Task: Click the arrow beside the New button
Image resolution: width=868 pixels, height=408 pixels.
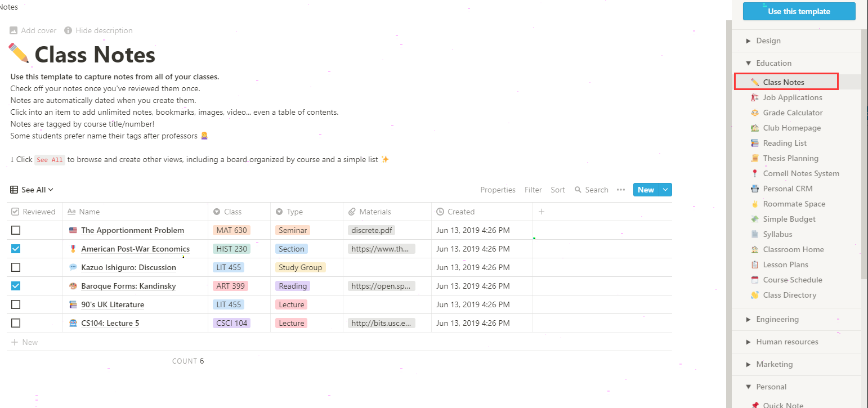Action: point(666,190)
